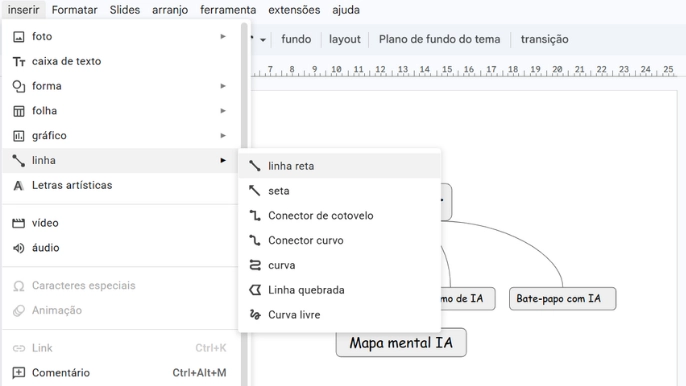Open the Slides menu
Viewport: 686px width, 386px height.
pos(125,10)
